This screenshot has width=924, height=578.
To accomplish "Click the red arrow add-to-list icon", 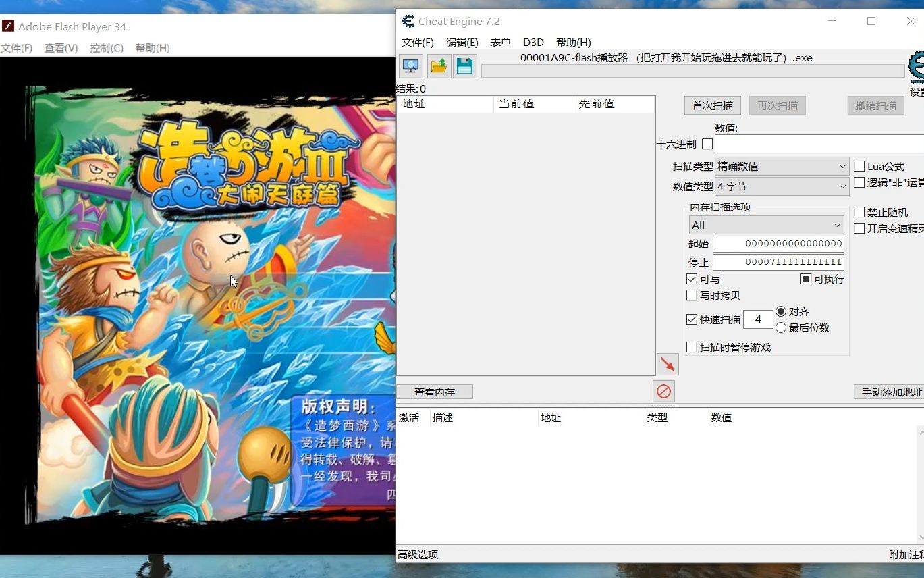I will (668, 365).
